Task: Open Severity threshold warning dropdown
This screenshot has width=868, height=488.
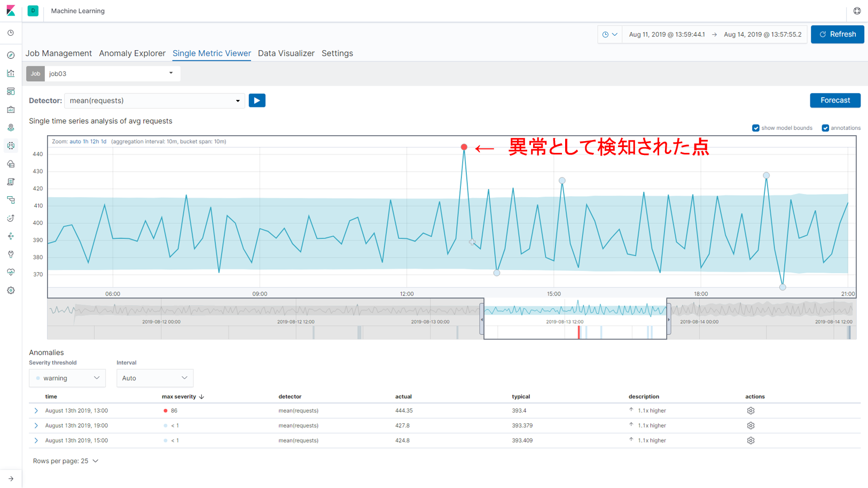Action: tap(67, 378)
